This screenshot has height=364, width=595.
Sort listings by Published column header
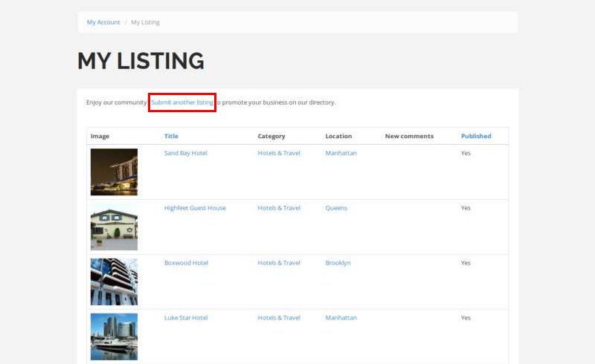(476, 136)
